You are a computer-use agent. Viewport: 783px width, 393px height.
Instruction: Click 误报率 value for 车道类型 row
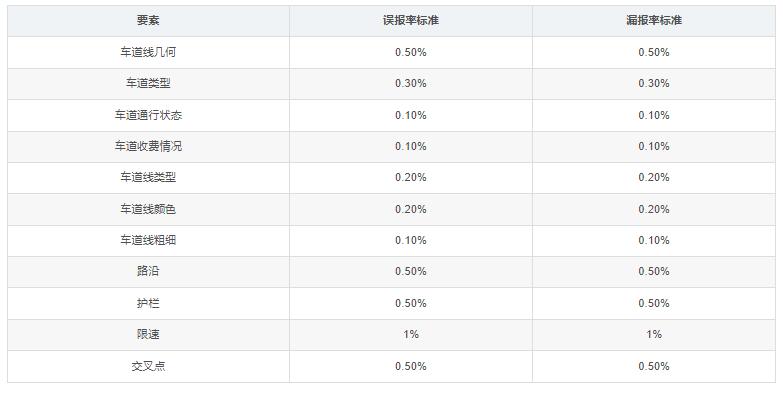click(x=410, y=83)
